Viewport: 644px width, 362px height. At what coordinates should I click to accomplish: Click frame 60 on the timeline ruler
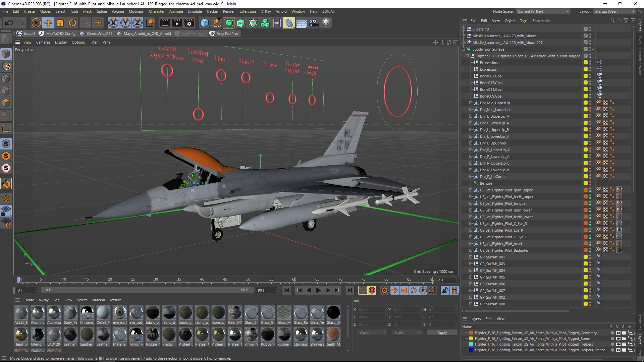click(294, 279)
